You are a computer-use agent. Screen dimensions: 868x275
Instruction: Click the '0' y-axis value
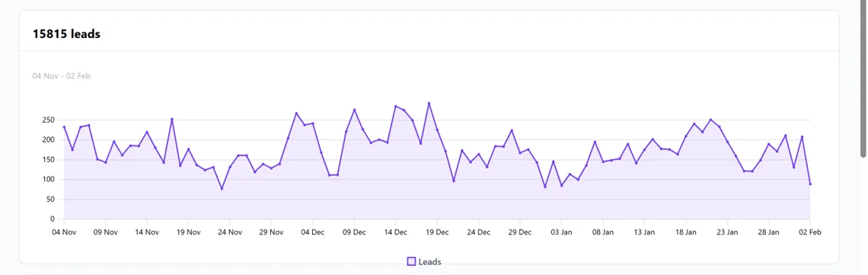click(x=53, y=219)
